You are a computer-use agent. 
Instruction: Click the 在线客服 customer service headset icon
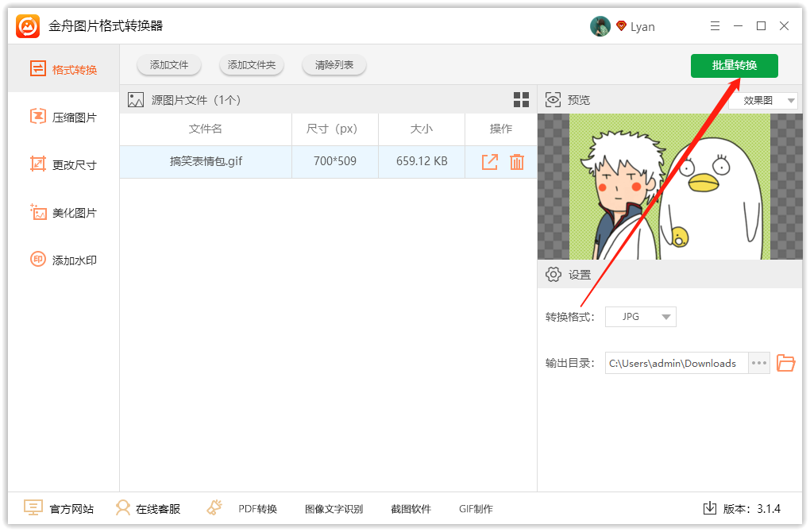(123, 508)
